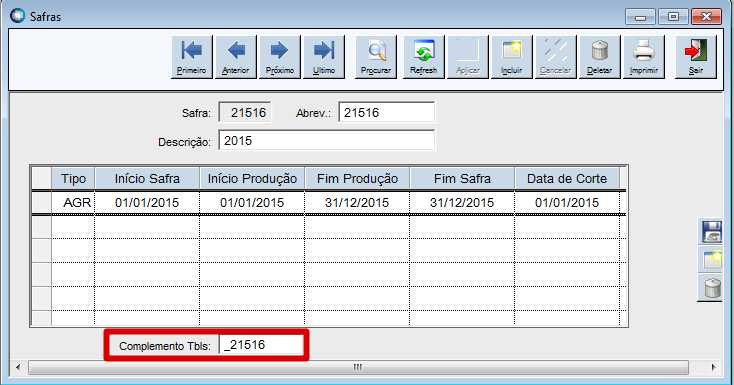Click the Safras window app icon

tap(17, 15)
